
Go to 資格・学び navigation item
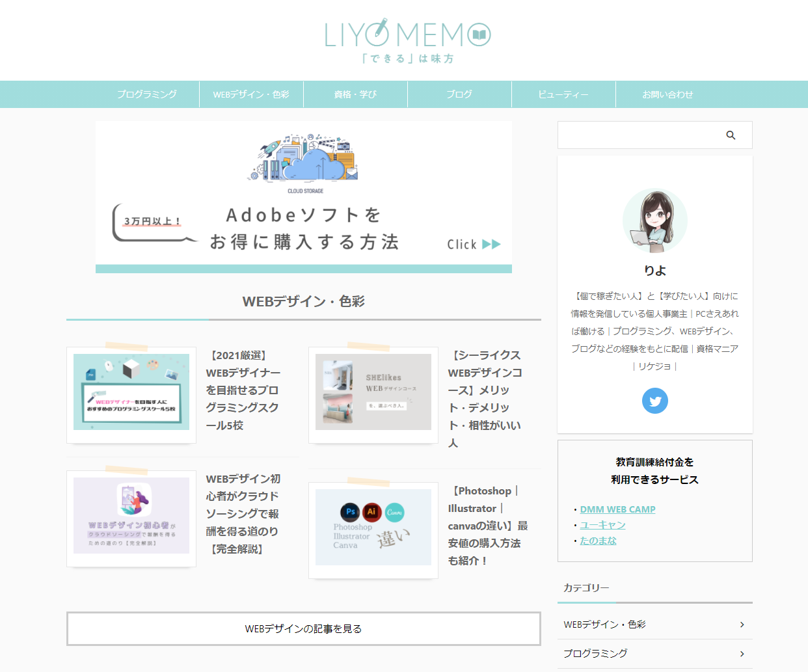tap(355, 94)
